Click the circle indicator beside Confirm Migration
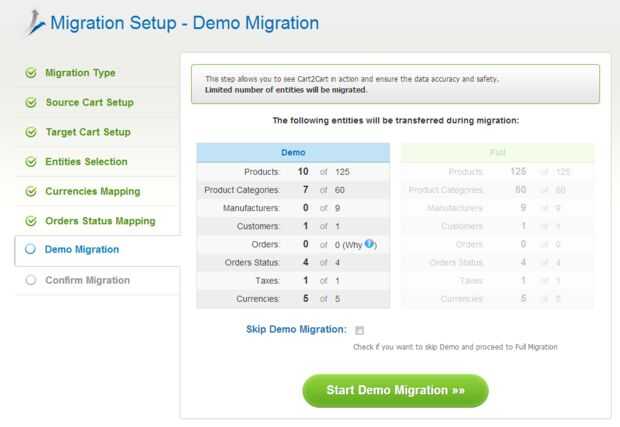This screenshot has height=427, width=620. coord(30,280)
